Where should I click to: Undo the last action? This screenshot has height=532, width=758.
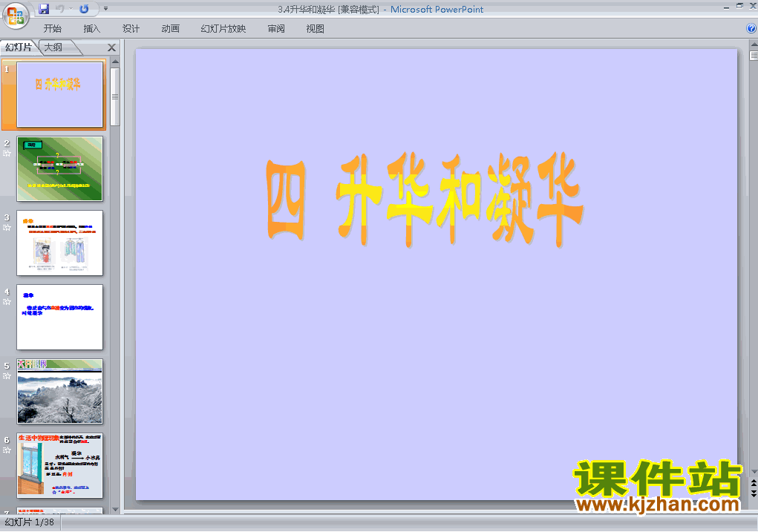(x=60, y=9)
